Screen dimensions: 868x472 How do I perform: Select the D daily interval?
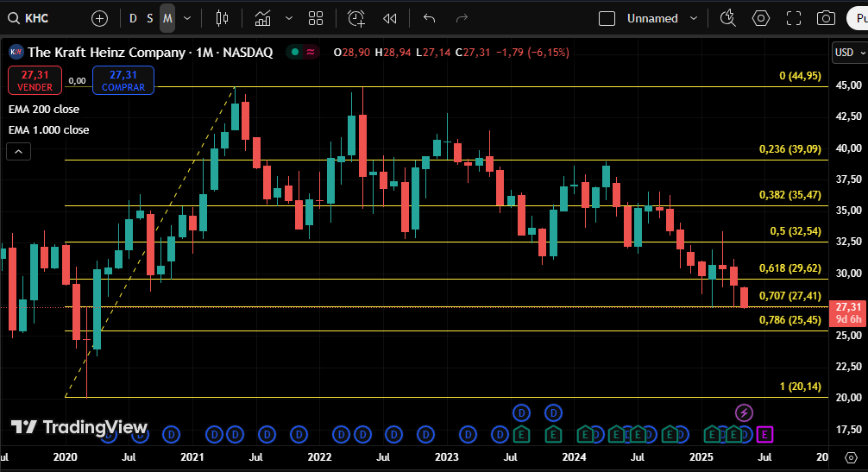point(133,18)
